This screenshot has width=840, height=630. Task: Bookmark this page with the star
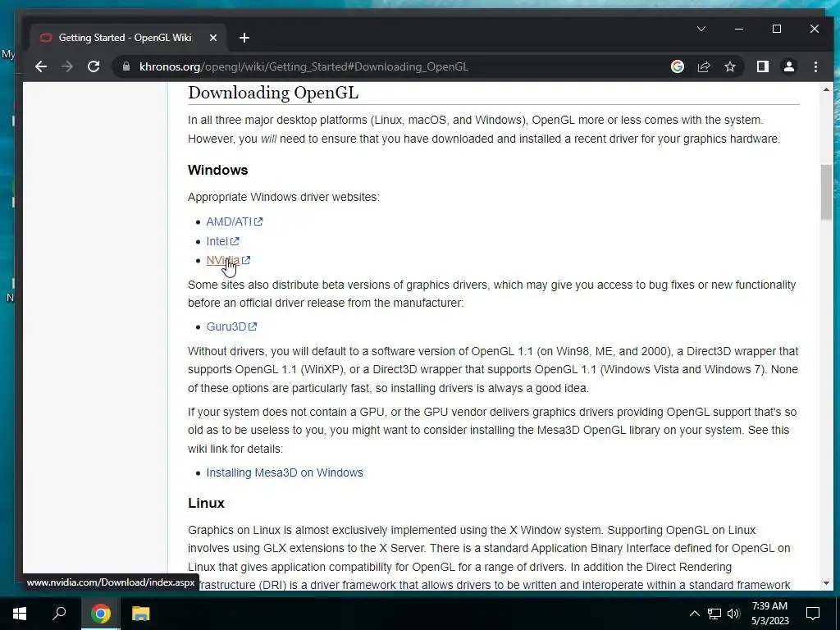tap(729, 66)
